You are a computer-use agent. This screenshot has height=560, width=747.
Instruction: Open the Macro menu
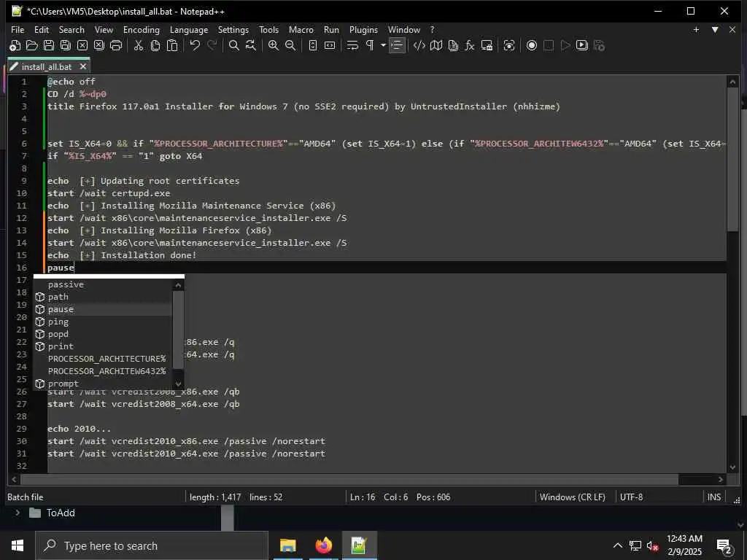(301, 29)
